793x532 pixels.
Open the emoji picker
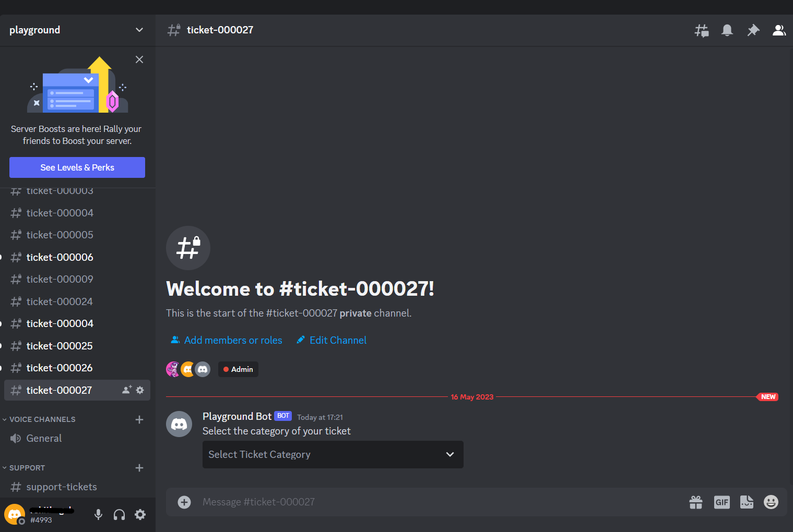click(771, 502)
